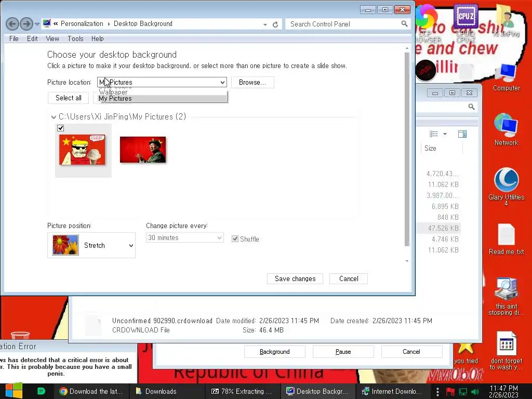This screenshot has height=399, width=532.
Task: Open the Picture position Stretch dropdown
Action: (x=91, y=245)
